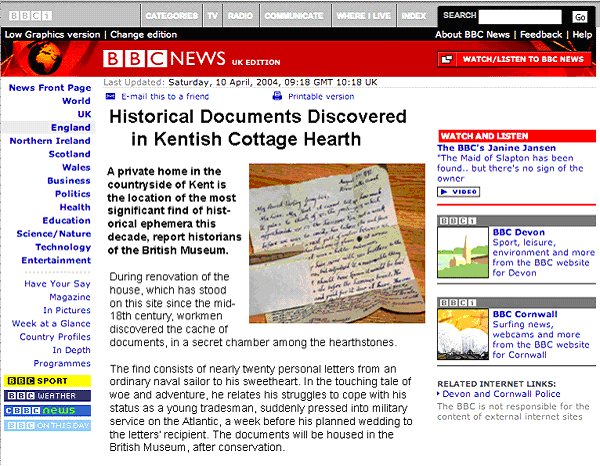Select England in the sidebar
Viewport: 600px width, 466px height.
[x=70, y=127]
